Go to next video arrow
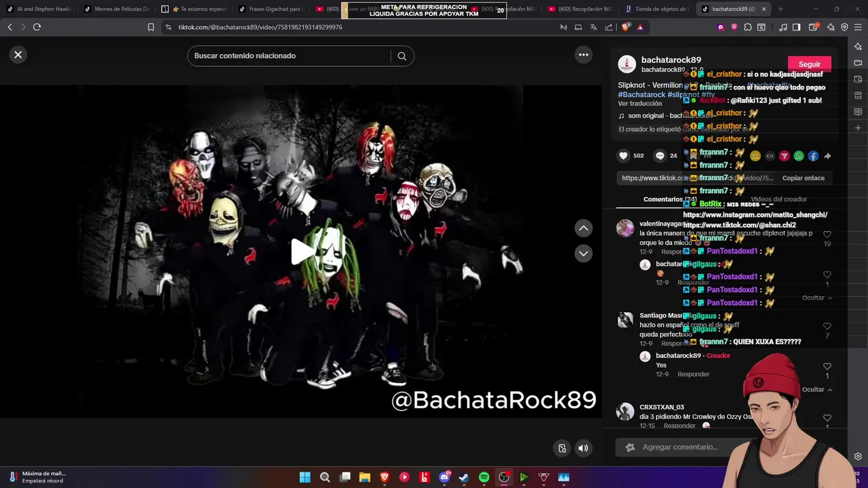The image size is (868, 488). [583, 253]
